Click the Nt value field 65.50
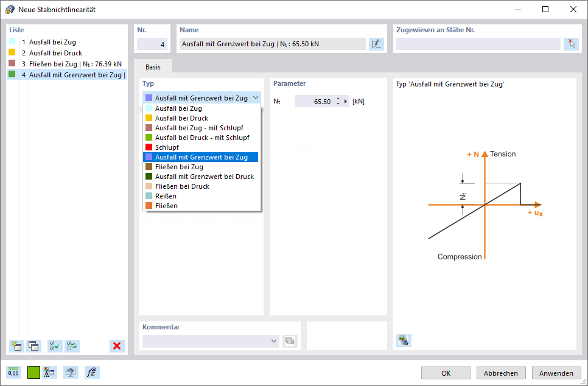588x386 pixels. pos(314,101)
